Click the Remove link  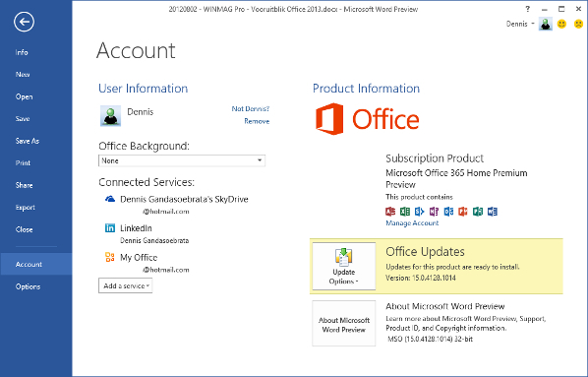(x=257, y=121)
